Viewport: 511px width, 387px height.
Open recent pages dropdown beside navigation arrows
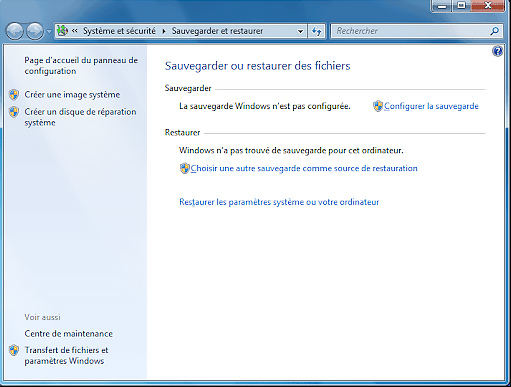(49, 31)
